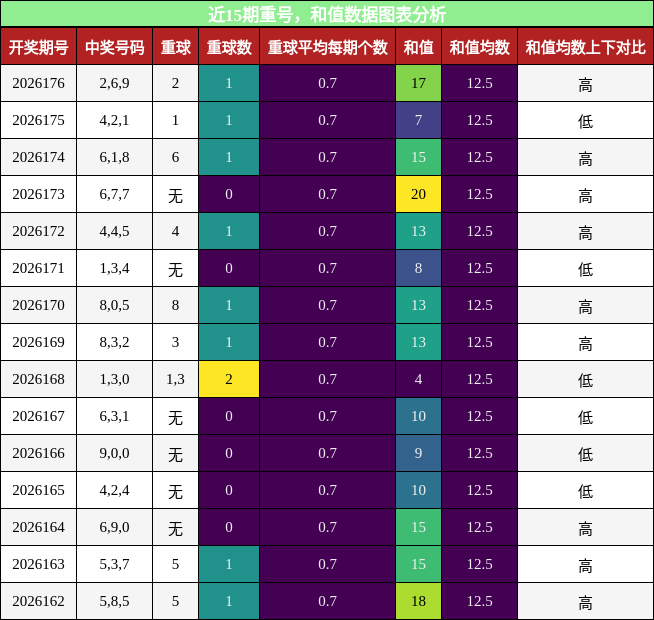Select period number 2026173
654x620 pixels.
point(38,194)
